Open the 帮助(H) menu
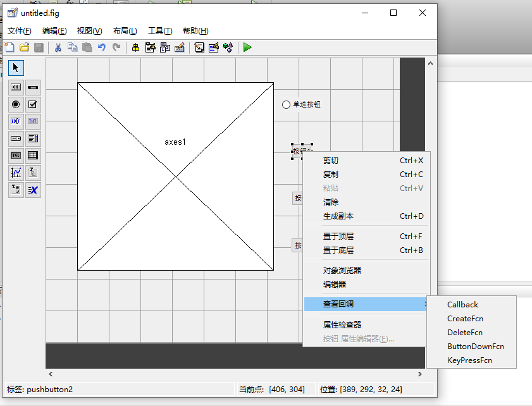The image size is (532, 406). [195, 31]
